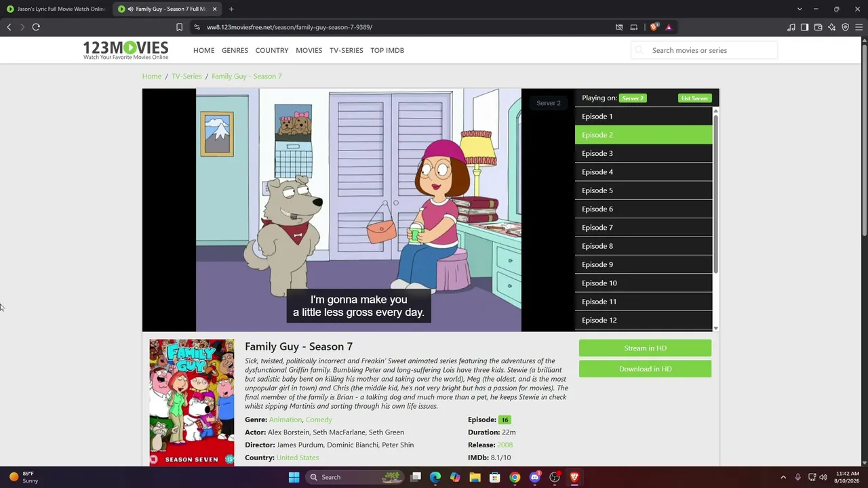Image resolution: width=868 pixels, height=488 pixels.
Task: Click the Stream in HD button
Action: 645,348
